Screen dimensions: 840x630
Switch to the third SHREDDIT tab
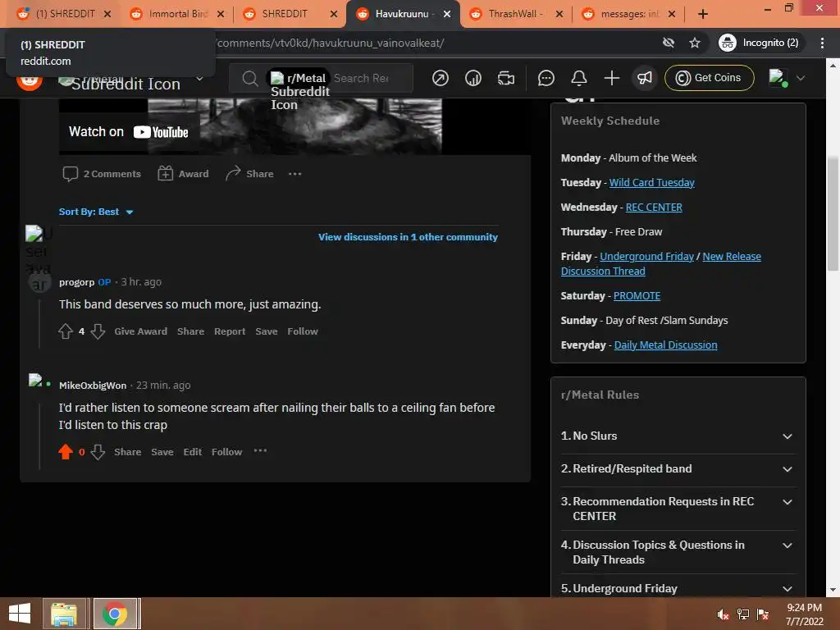(290, 14)
